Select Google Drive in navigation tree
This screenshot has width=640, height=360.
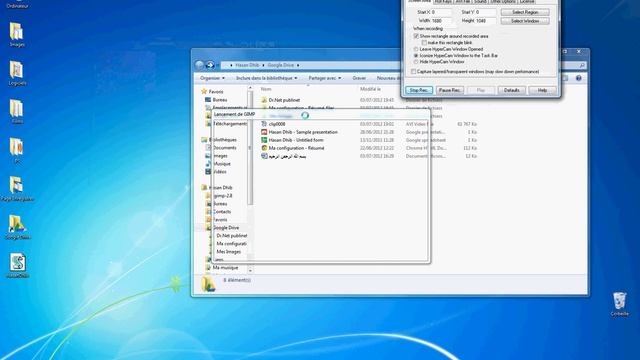pyautogui.click(x=226, y=228)
